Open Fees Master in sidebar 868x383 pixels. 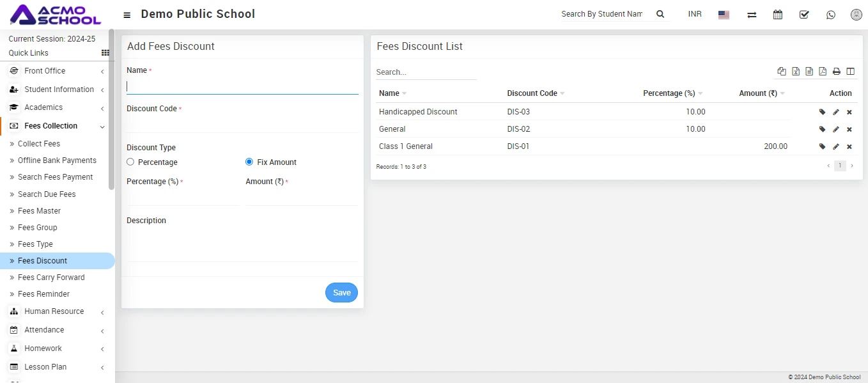39,211
